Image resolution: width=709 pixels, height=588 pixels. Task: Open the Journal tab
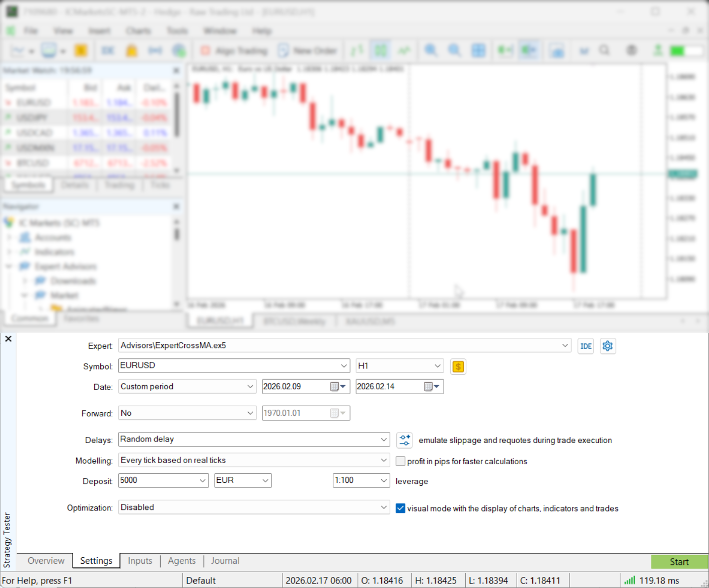point(225,561)
